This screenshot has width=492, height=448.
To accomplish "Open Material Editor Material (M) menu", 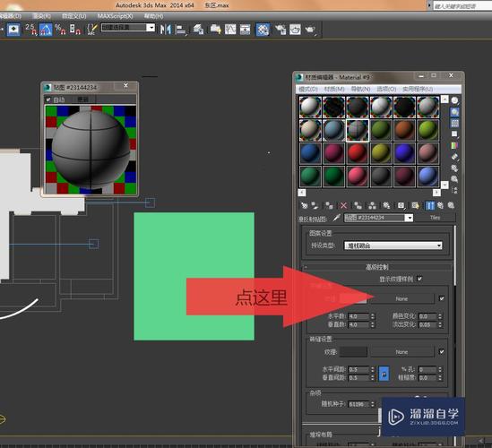I will (x=334, y=89).
